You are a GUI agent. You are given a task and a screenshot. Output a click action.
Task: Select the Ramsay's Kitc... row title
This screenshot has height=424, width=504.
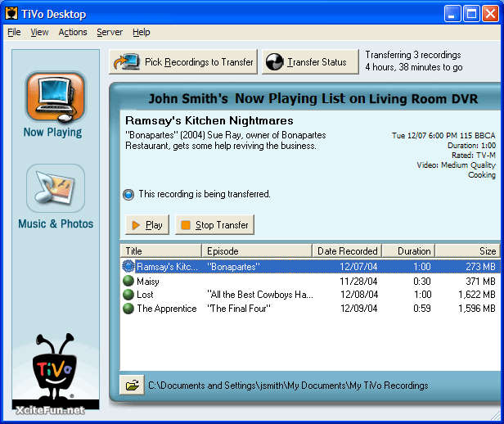pyautogui.click(x=167, y=267)
